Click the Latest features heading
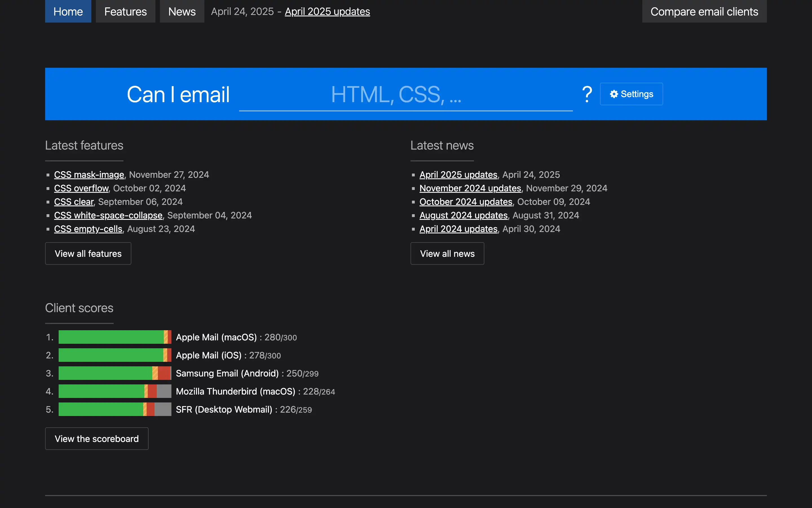 coord(84,145)
